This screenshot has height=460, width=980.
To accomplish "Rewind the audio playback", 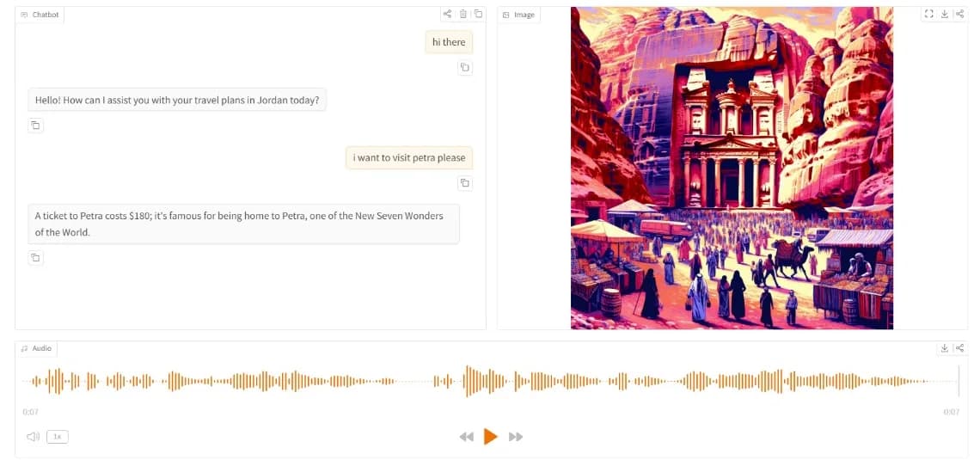I will point(466,437).
